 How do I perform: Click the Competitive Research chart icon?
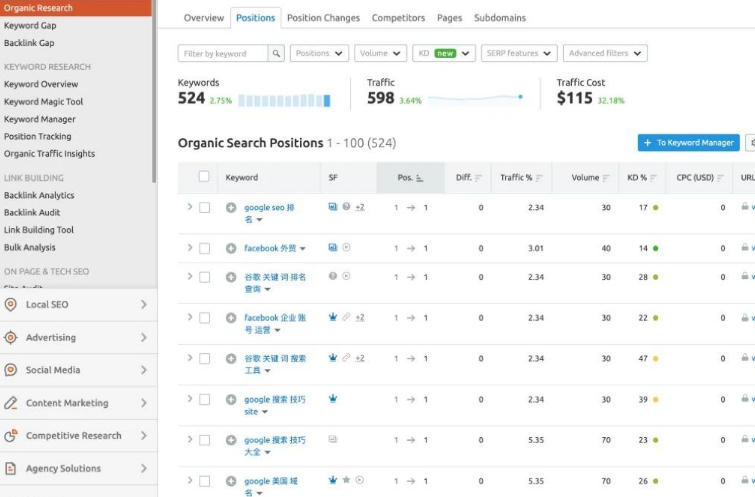10,435
